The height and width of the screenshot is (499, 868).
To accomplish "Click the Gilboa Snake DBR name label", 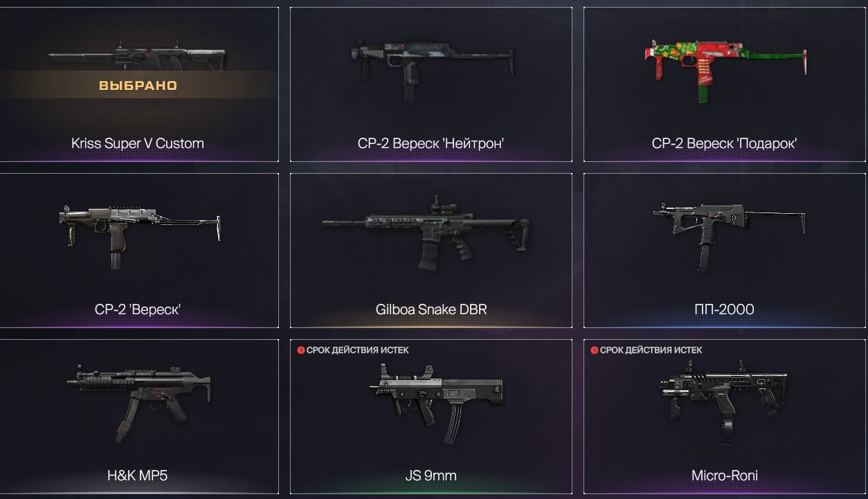I will [x=431, y=309].
